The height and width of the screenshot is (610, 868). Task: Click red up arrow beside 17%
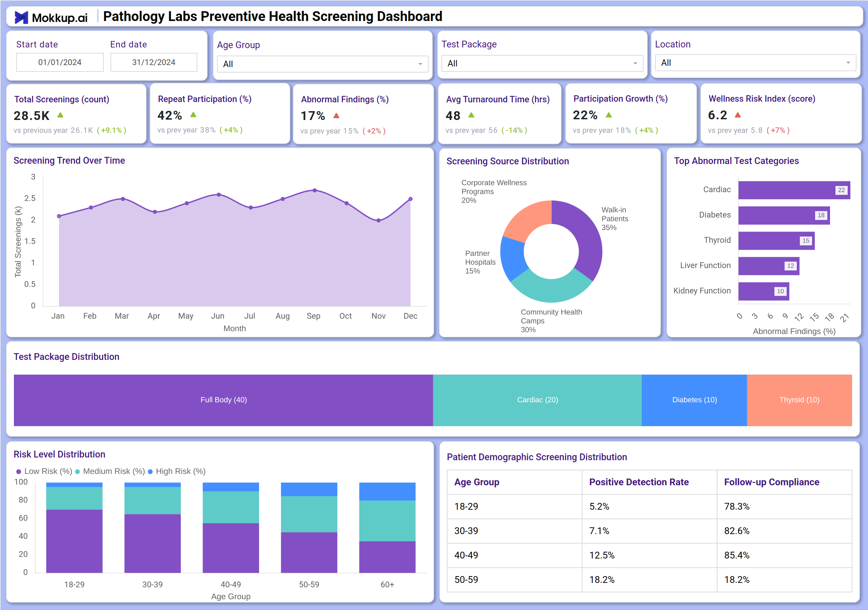click(x=336, y=115)
